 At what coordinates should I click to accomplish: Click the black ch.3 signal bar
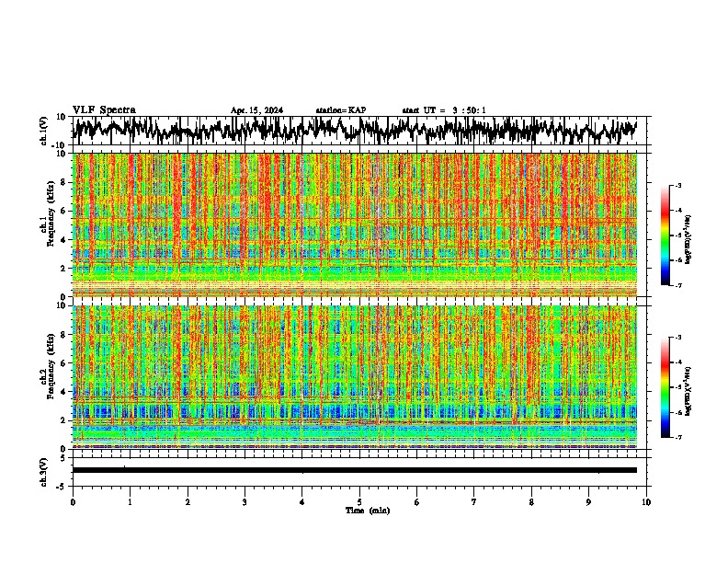click(x=354, y=470)
